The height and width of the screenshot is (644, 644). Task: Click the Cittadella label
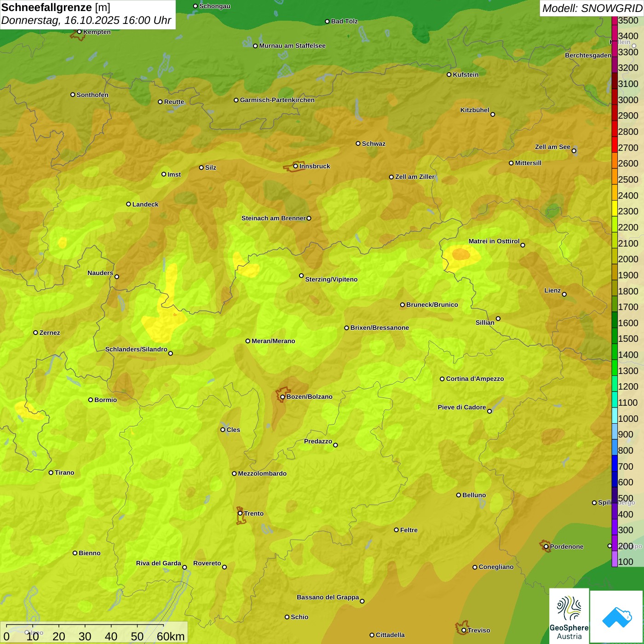(390, 635)
